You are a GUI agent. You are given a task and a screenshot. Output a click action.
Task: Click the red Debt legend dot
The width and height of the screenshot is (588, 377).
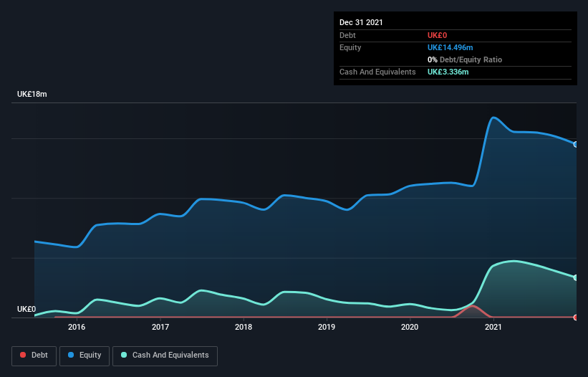23,355
